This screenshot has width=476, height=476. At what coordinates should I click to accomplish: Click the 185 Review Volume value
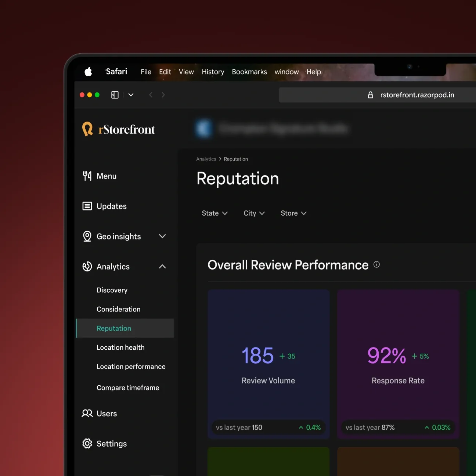(257, 356)
